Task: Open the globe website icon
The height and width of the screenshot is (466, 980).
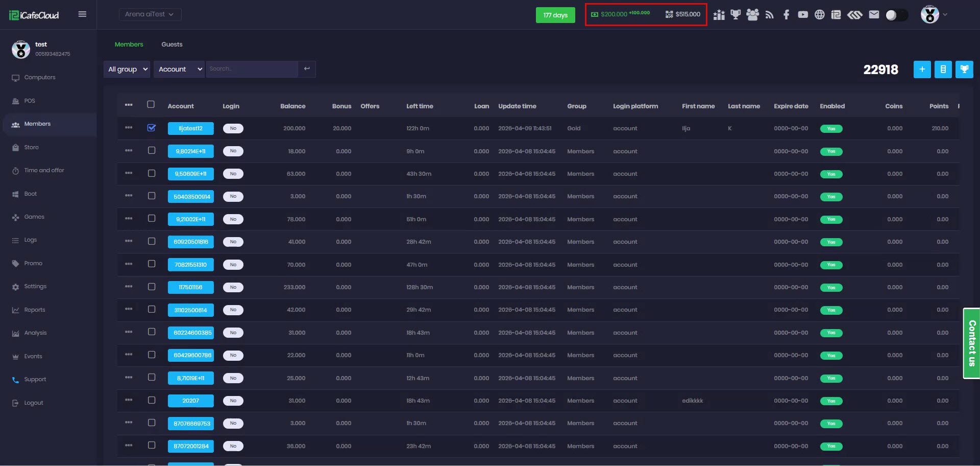Action: (x=820, y=14)
